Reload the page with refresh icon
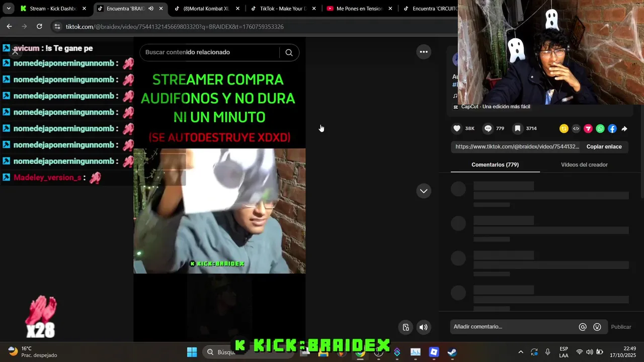The height and width of the screenshot is (362, 644). 39,27
